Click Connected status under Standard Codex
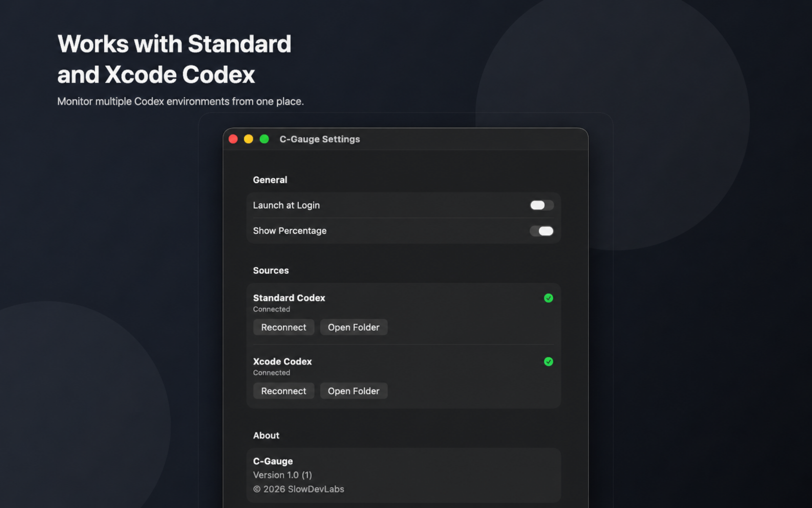812x508 pixels. pyautogui.click(x=272, y=309)
